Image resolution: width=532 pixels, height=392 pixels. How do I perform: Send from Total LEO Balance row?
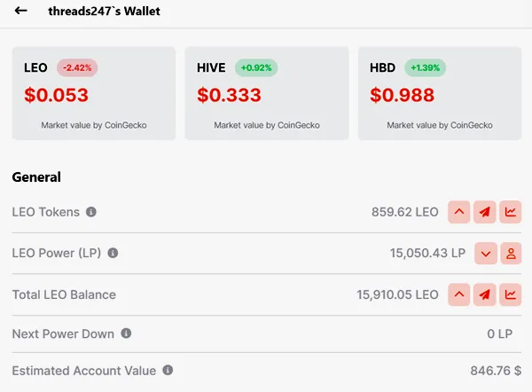484,294
